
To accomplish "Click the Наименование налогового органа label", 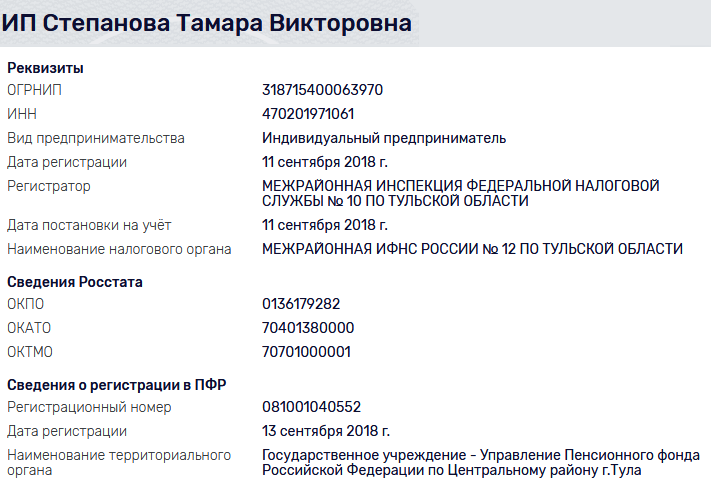I will click(119, 249).
